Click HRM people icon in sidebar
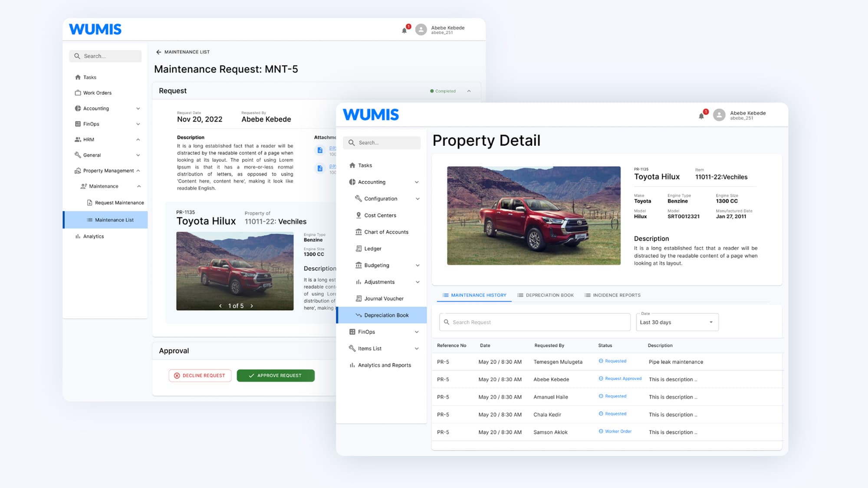 pyautogui.click(x=78, y=140)
